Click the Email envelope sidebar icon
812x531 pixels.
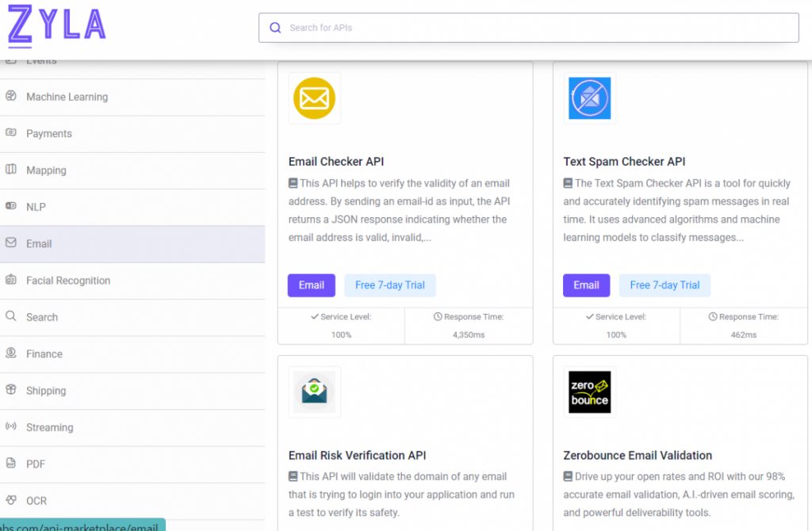coord(11,243)
